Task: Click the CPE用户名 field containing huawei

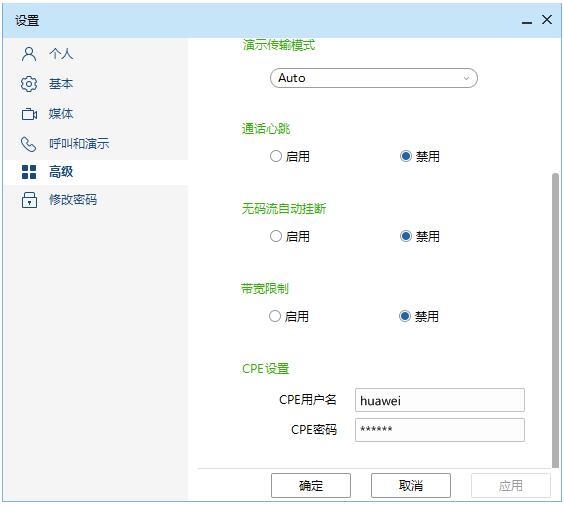Action: click(440, 400)
